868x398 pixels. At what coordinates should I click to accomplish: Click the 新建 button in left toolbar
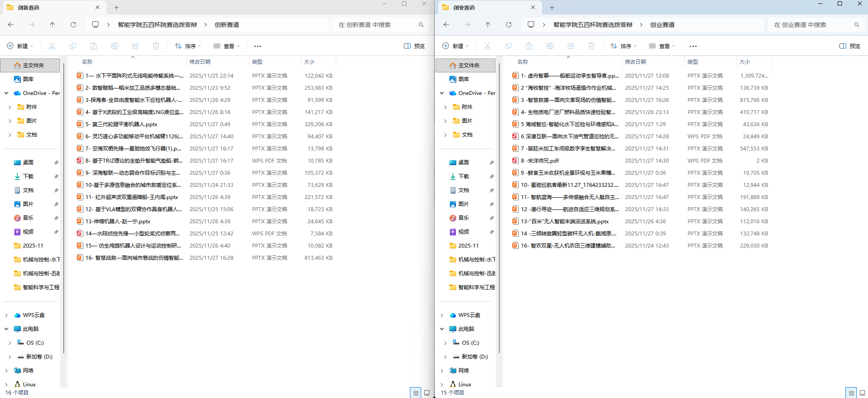pyautogui.click(x=20, y=46)
